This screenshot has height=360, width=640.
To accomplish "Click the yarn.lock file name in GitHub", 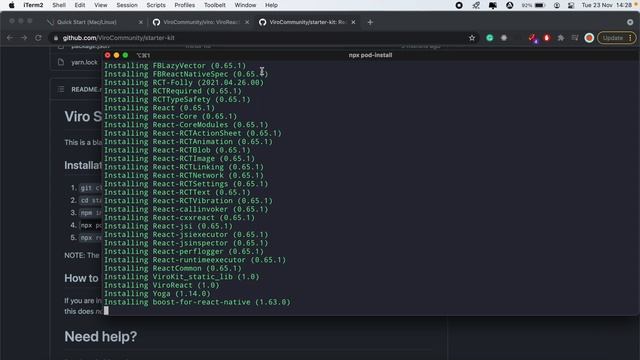I will 84,62.
